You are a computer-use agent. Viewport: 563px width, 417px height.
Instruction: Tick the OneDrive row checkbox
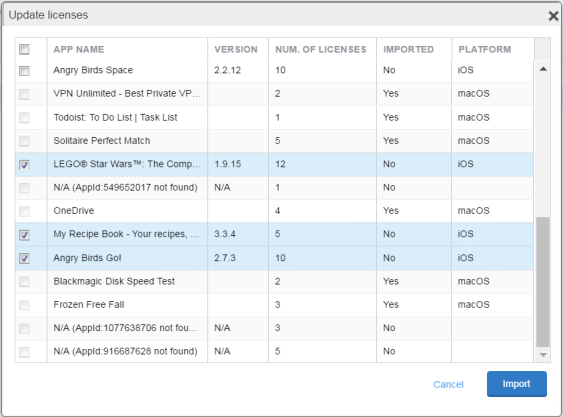tap(24, 211)
